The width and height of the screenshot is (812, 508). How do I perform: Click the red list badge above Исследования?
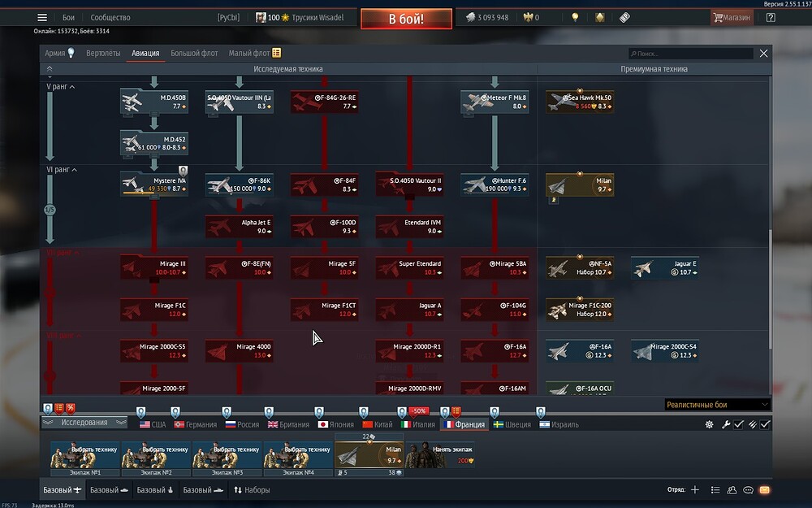click(59, 409)
